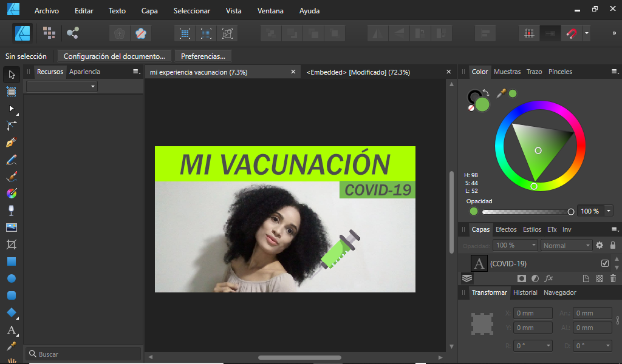Set no color with none swatch

point(471,108)
